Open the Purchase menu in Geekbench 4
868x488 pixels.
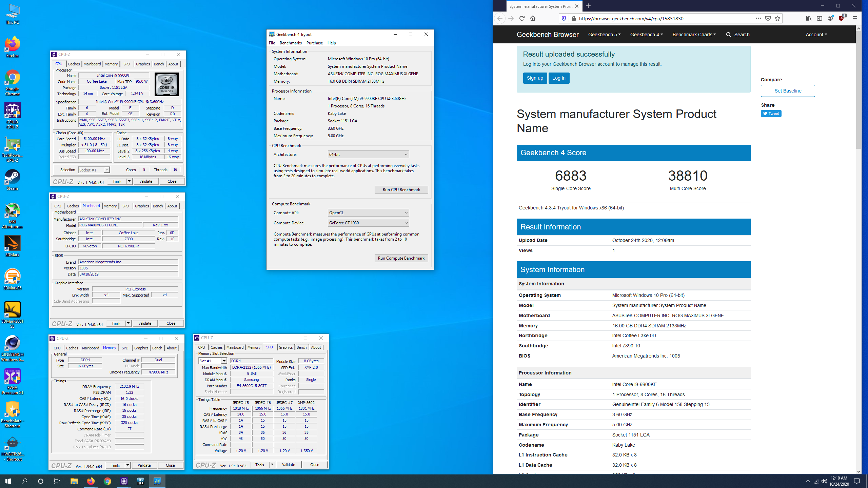pos(314,43)
